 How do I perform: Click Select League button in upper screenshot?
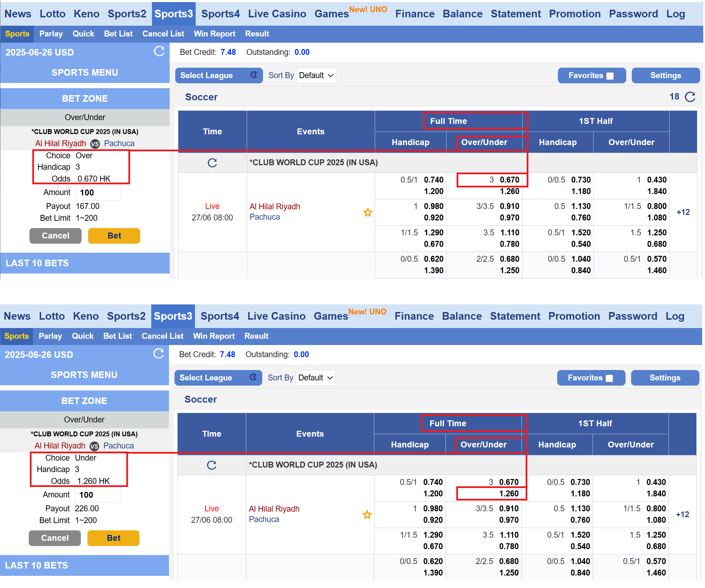point(219,75)
